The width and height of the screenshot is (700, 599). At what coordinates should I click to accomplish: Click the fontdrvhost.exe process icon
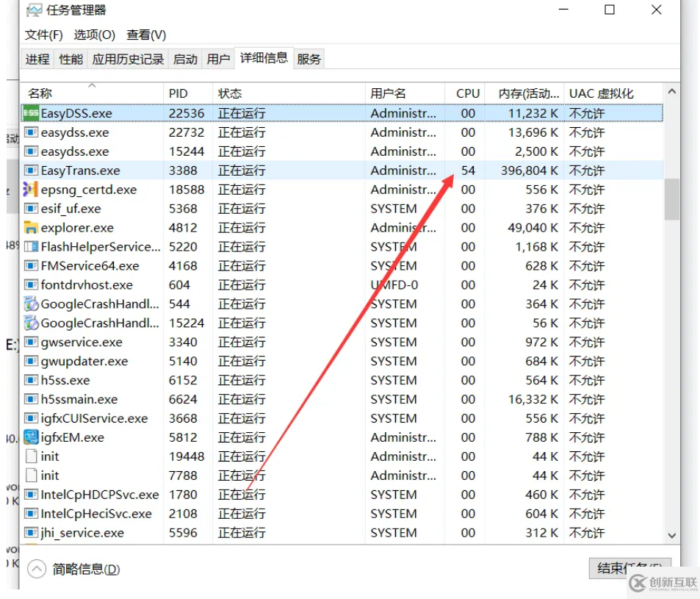point(31,284)
